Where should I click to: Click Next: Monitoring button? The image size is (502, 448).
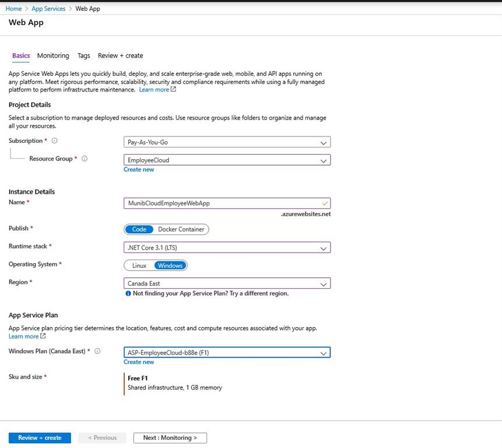[x=170, y=437]
